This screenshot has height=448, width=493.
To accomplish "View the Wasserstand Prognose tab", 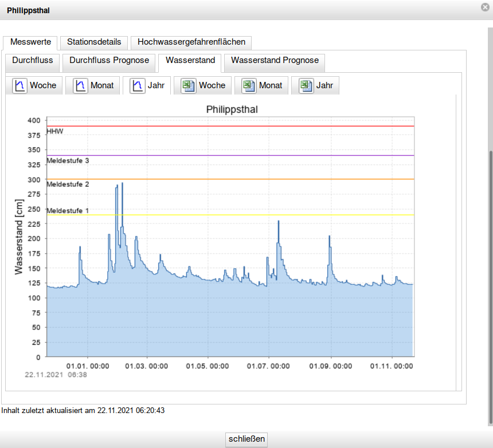I will coord(275,60).
